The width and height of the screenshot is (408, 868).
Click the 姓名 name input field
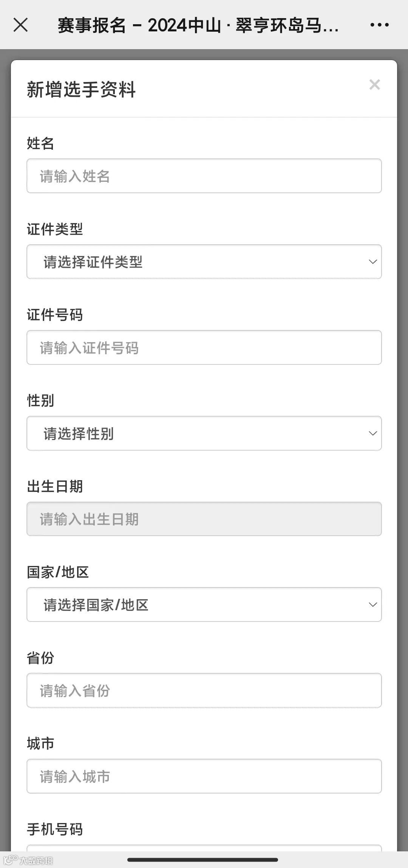coord(204,176)
